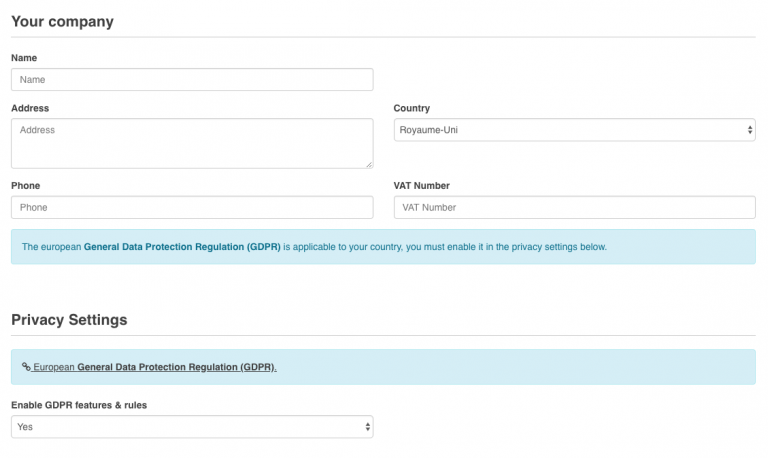Viewport: 768px width, 458px height.
Task: Click the Name field label
Action: point(24,58)
